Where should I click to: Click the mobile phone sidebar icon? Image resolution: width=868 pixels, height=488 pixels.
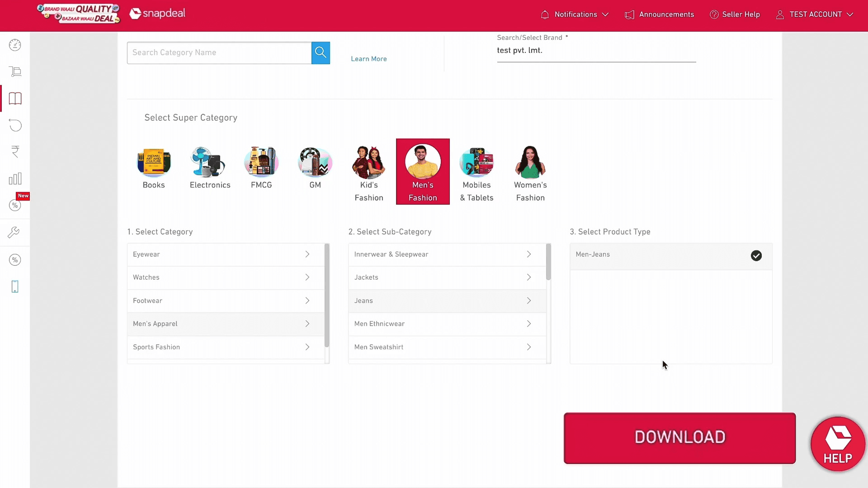[x=15, y=286]
